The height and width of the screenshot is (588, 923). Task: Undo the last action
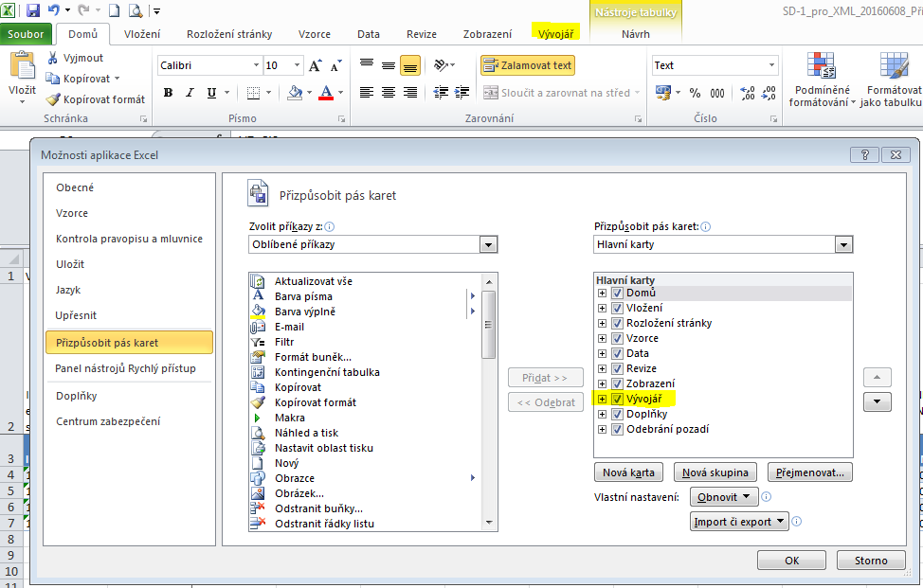point(54,10)
